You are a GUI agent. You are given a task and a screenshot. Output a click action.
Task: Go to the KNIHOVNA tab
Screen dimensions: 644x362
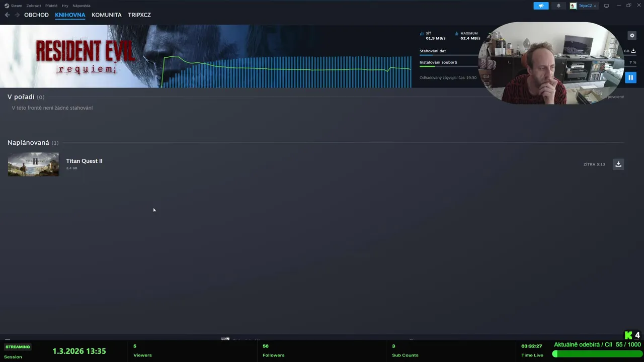point(70,15)
